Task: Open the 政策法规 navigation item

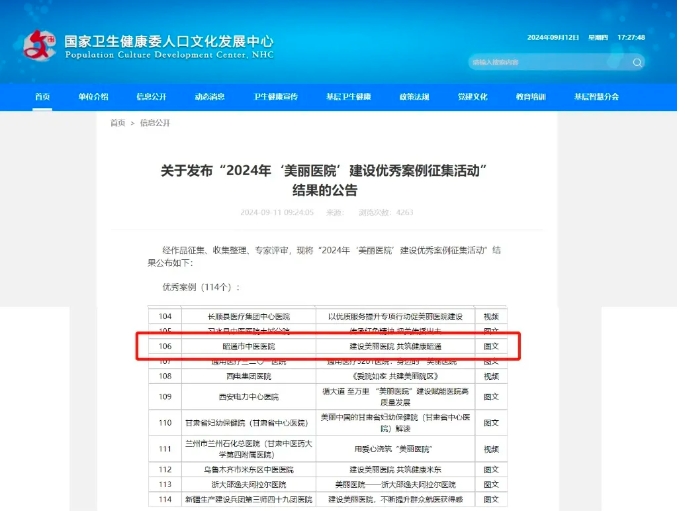Action: [414, 97]
